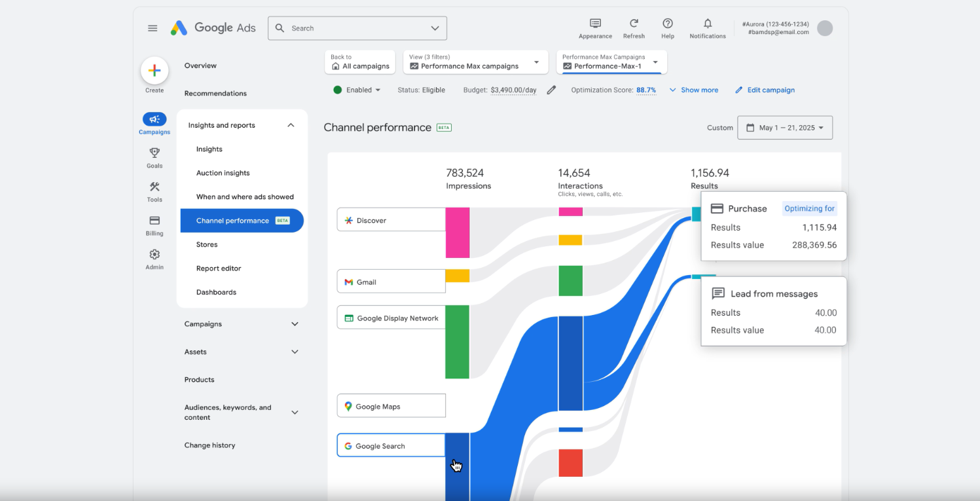Expand the Assets section
This screenshot has width=980, height=501.
295,352
